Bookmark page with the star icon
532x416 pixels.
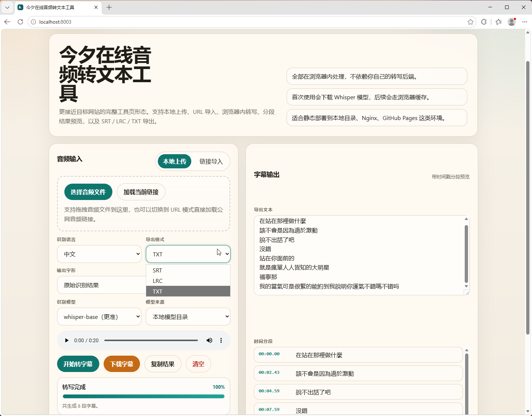click(x=471, y=22)
